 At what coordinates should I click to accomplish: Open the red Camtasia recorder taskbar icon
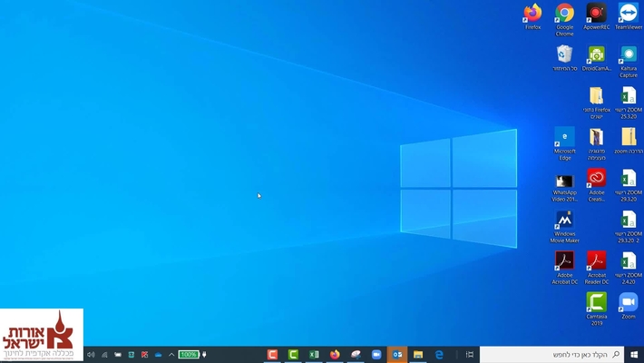coord(272,354)
